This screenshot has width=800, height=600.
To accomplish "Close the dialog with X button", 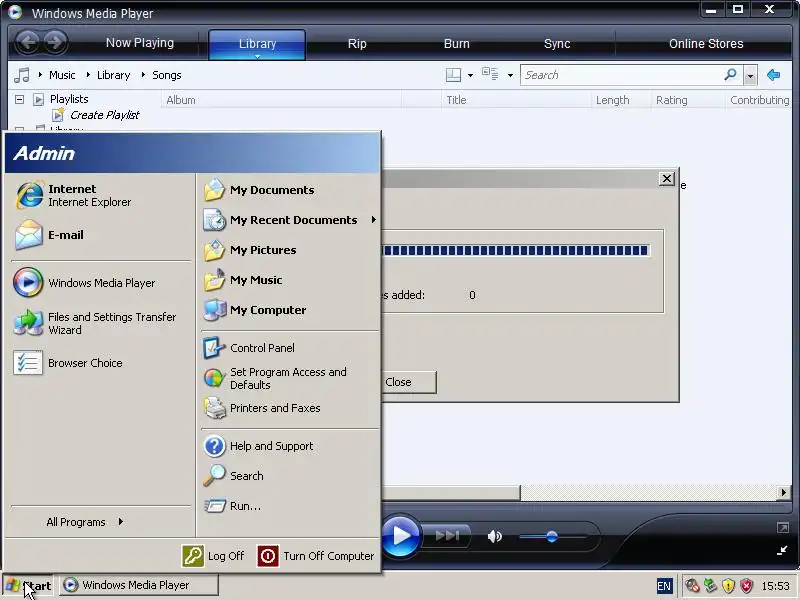I will pos(666,179).
